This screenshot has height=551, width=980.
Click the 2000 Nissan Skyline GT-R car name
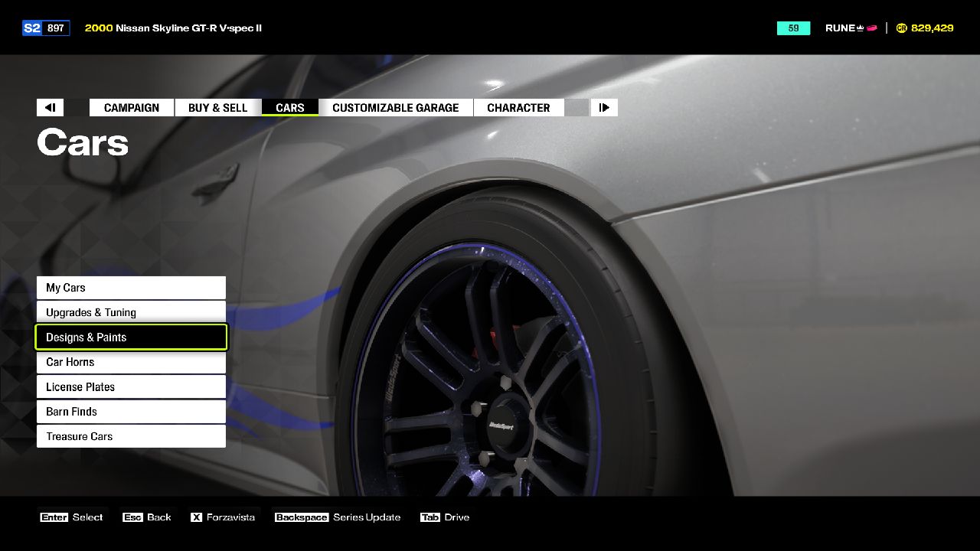tap(173, 28)
